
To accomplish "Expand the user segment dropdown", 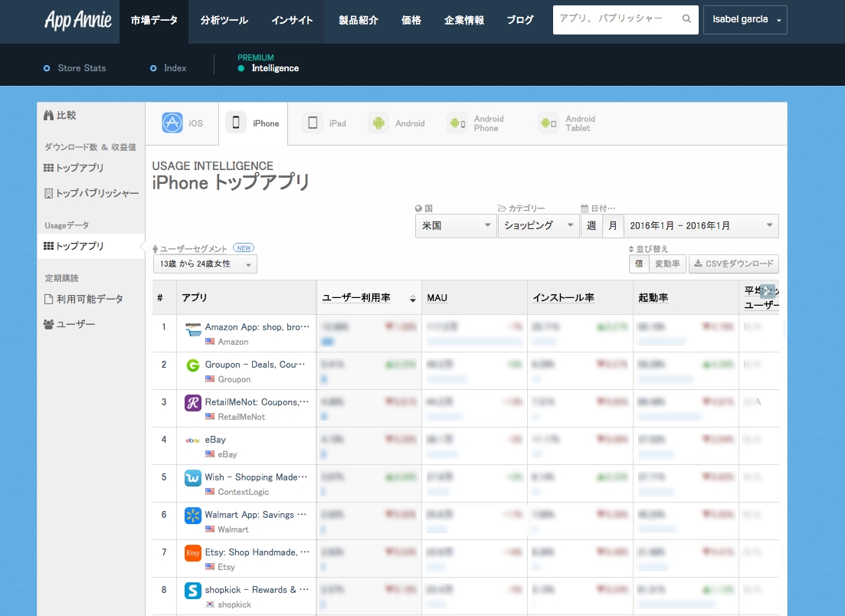I will coord(205,264).
